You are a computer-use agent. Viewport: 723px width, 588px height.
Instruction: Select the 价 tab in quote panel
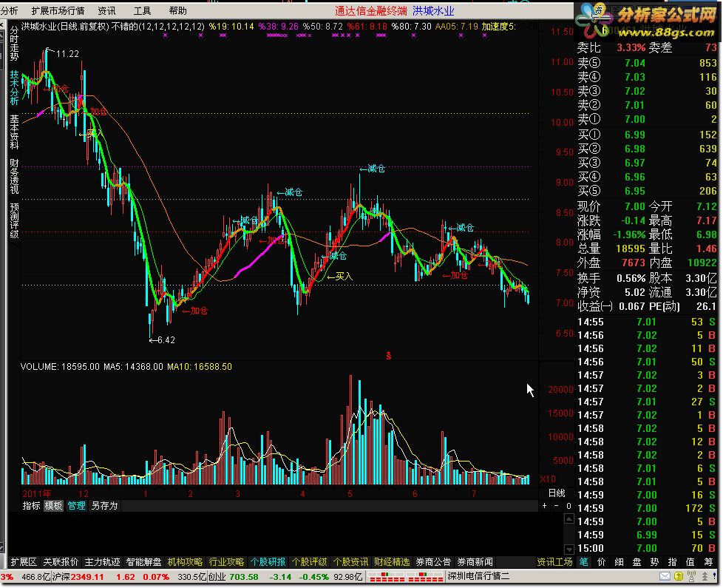[602, 562]
